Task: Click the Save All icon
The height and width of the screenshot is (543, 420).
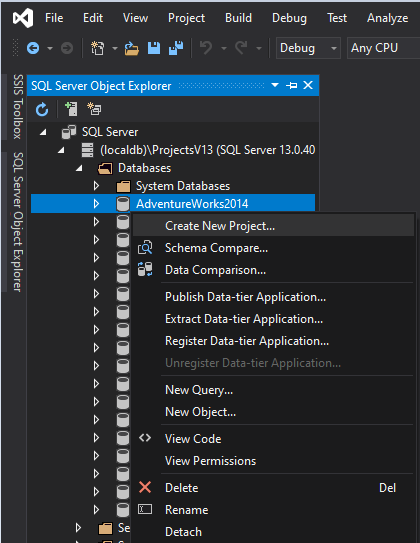Action: 176,48
